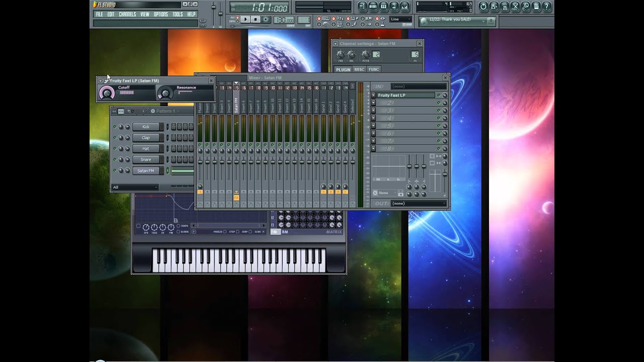Open the mixer IN (none) input selector

418,86
